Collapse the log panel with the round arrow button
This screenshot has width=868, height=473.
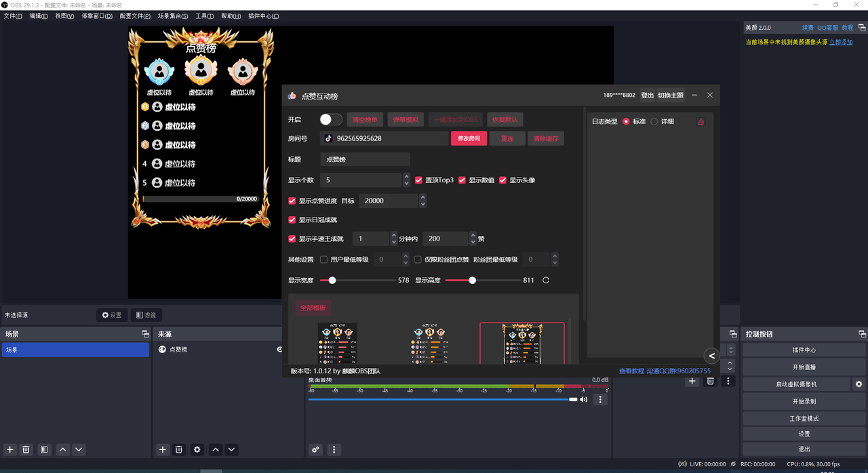(711, 355)
